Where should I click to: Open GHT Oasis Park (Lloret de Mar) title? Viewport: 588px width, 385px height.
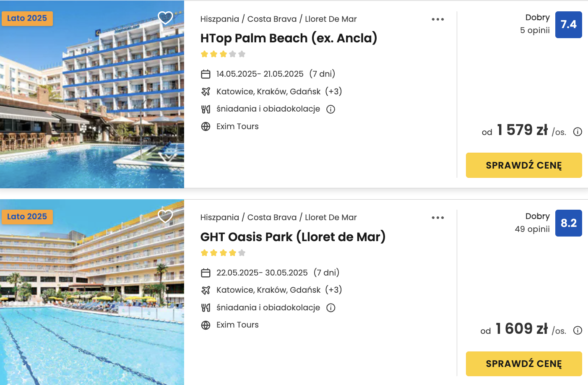[293, 237]
